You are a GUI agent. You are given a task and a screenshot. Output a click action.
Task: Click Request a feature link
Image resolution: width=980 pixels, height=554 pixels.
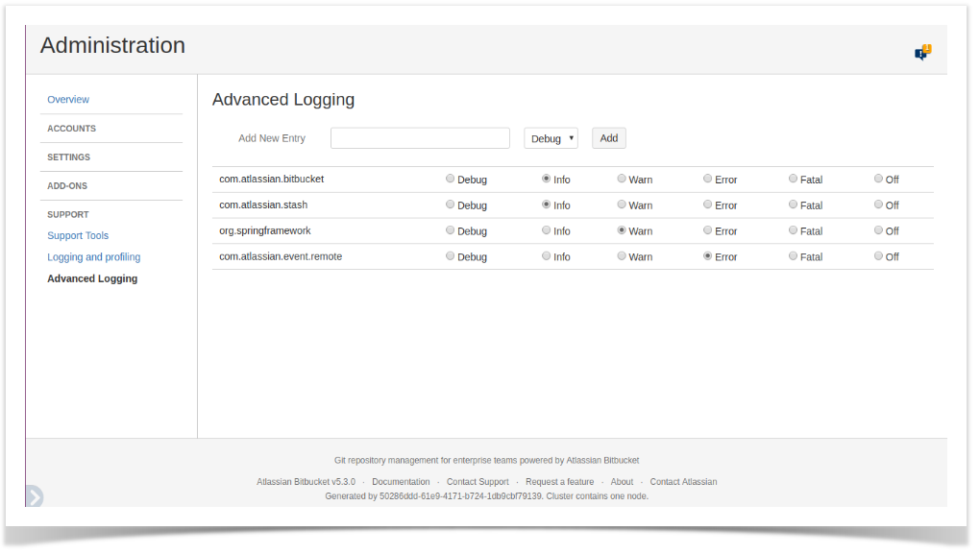coord(559,482)
